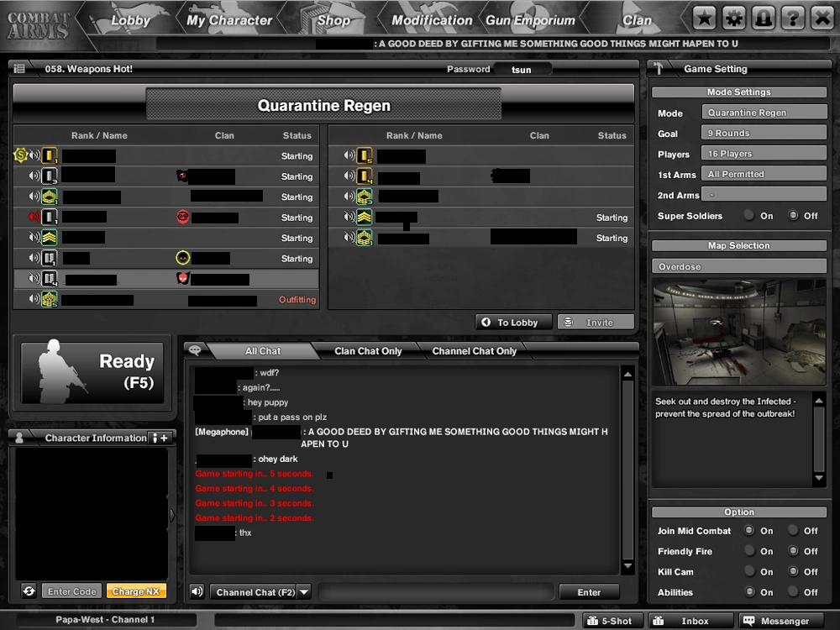Viewport: 840px width, 630px height.
Task: Click the Invite button
Action: [x=596, y=322]
